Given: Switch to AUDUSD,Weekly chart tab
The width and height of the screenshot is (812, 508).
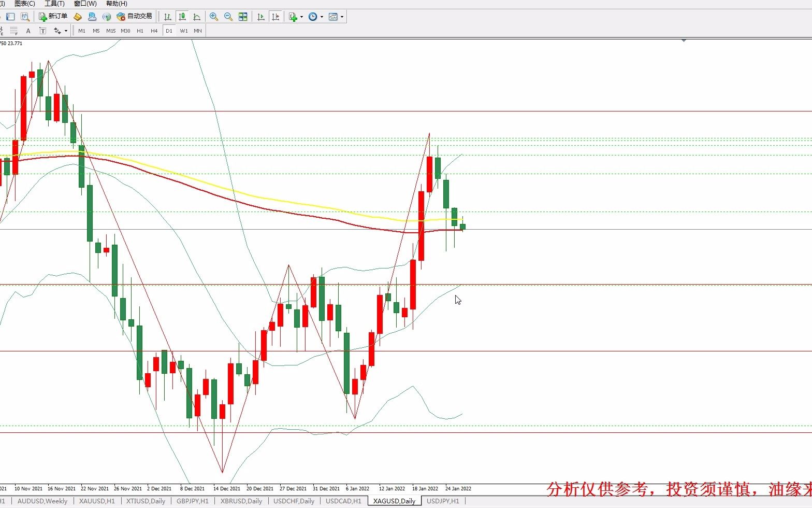Looking at the screenshot, I should [x=42, y=501].
